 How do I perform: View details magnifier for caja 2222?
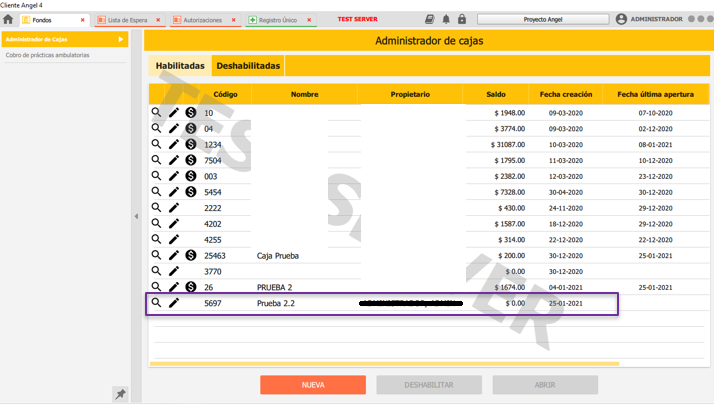156,207
